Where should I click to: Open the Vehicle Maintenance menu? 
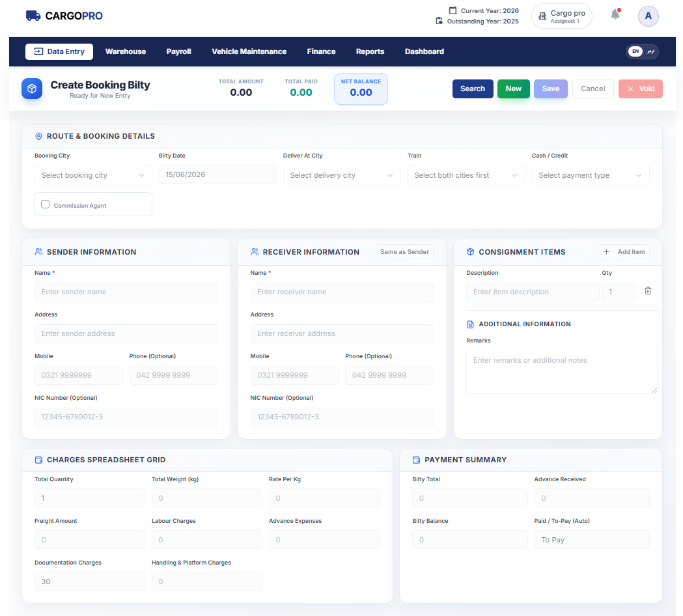pos(249,51)
